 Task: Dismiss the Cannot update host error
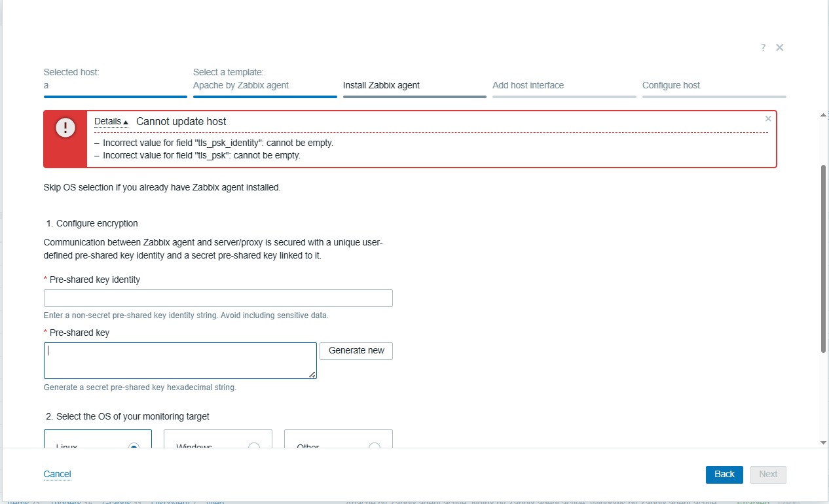pyautogui.click(x=768, y=119)
